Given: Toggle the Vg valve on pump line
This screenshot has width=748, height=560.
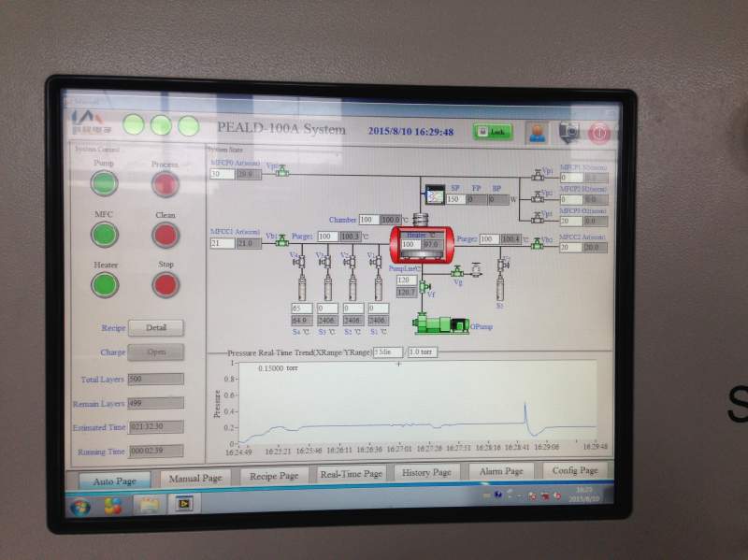Looking at the screenshot, I should 457,272.
